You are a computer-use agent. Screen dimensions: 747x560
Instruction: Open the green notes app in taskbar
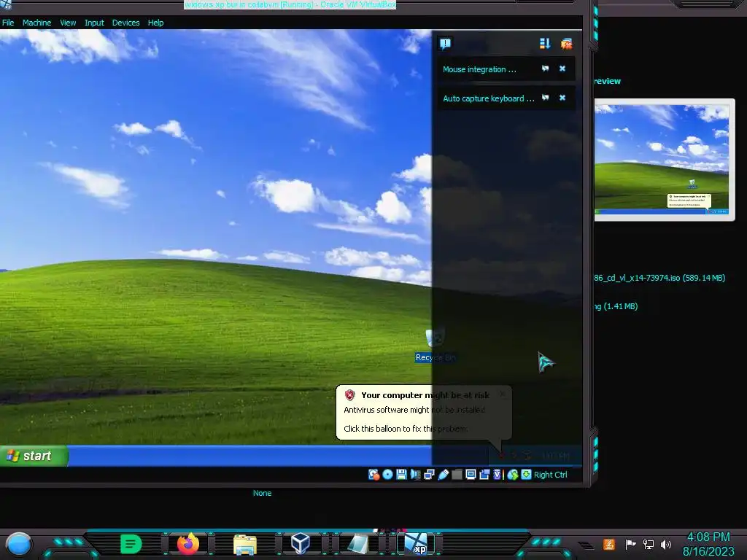(131, 544)
